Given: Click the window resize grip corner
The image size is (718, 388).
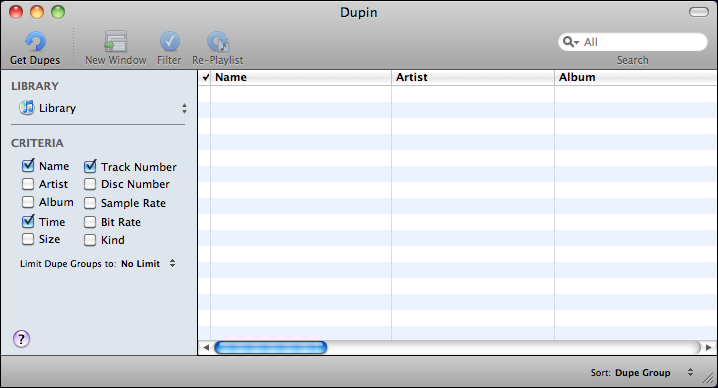Looking at the screenshot, I should pos(708,378).
